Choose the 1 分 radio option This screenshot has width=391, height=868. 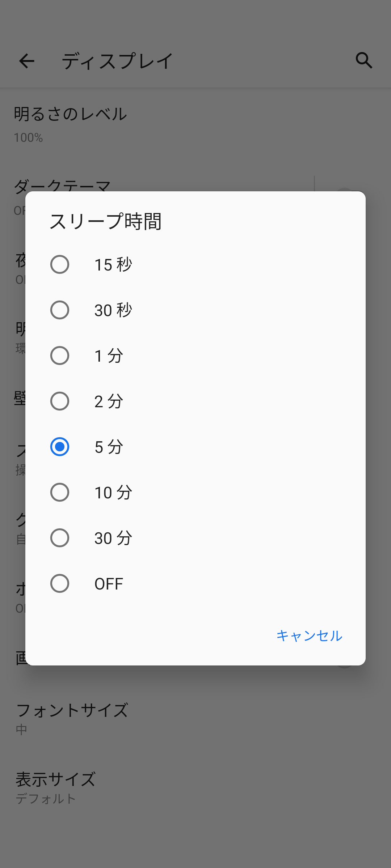[60, 356]
